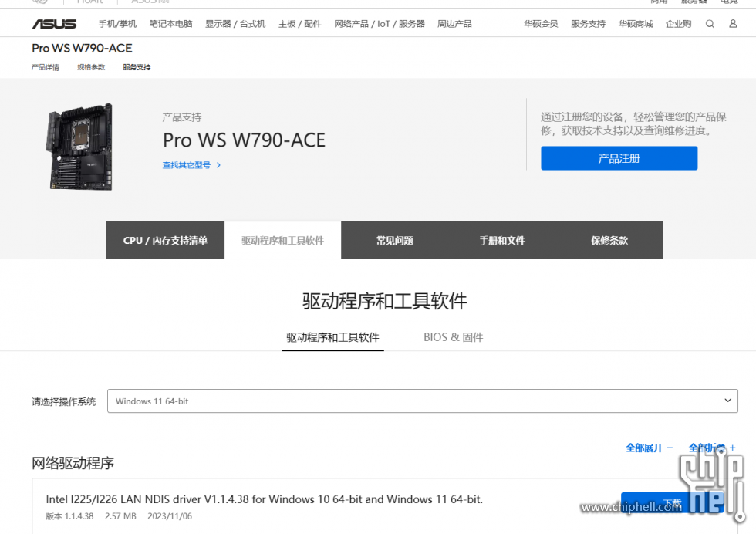This screenshot has width=756, height=534.
Task: Switch to 常见问题 tab
Action: pos(395,240)
